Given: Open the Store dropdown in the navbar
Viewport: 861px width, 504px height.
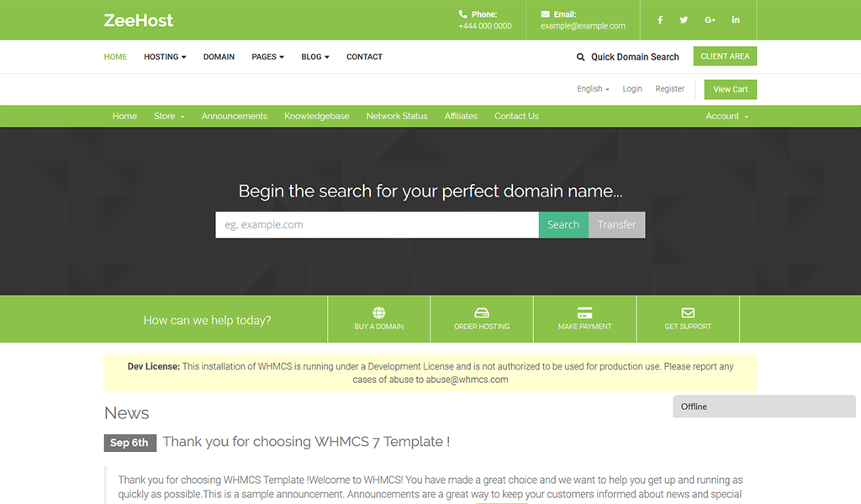Looking at the screenshot, I should (x=168, y=116).
